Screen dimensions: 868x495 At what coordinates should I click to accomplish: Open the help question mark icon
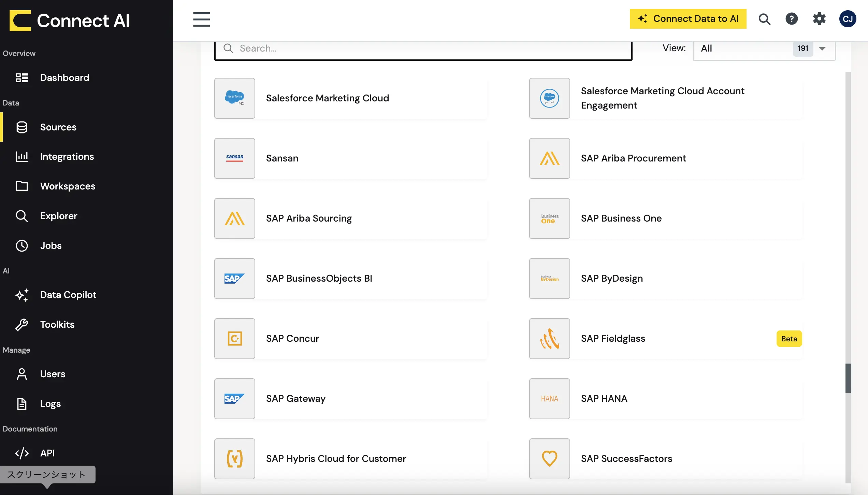(792, 19)
